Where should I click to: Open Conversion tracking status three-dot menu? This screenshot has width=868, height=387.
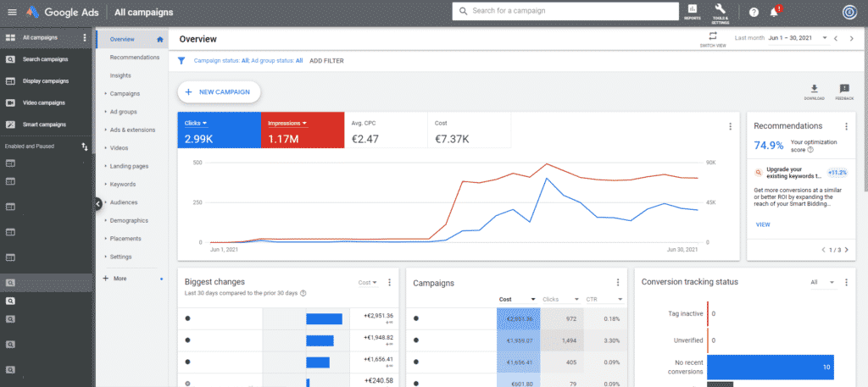[x=846, y=283]
